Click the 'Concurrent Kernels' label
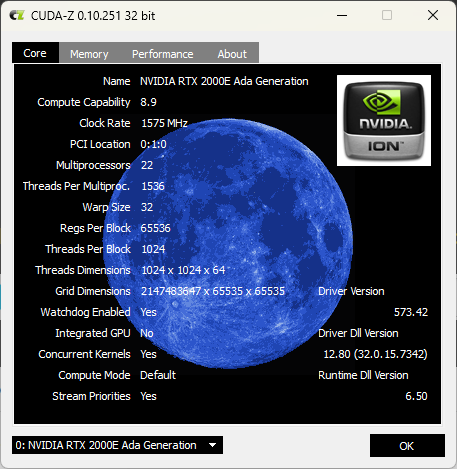Image resolution: width=457 pixels, height=469 pixels. (x=84, y=354)
